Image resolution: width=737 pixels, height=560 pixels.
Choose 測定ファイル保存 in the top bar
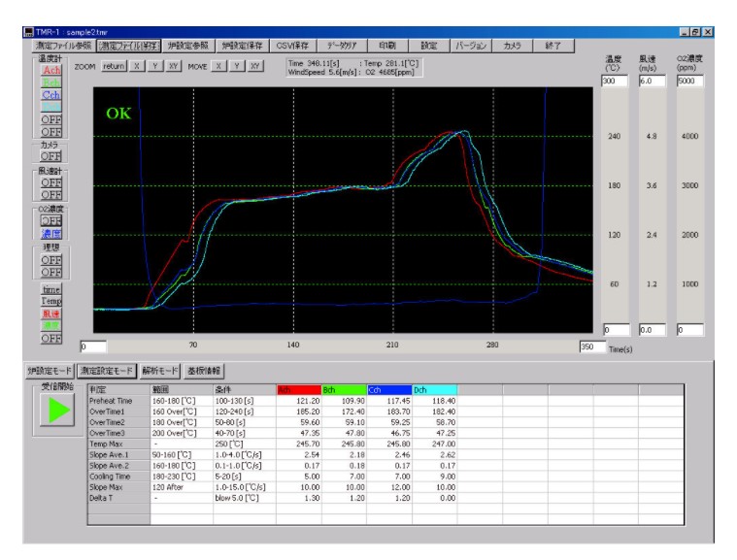click(x=128, y=46)
